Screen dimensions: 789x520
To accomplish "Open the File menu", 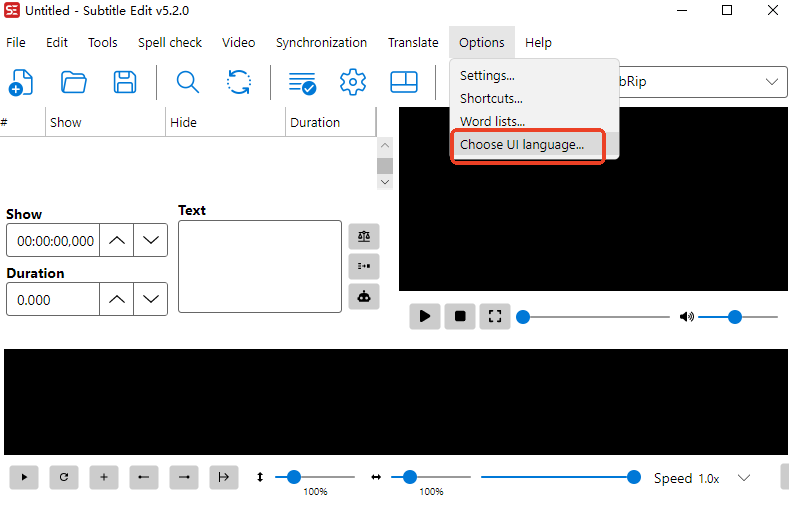I will coord(16,42).
